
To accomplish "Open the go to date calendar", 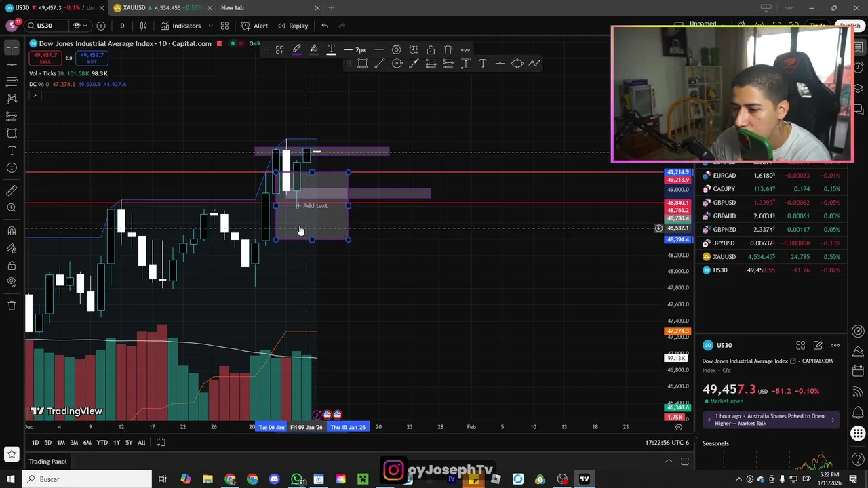I will click(x=161, y=443).
